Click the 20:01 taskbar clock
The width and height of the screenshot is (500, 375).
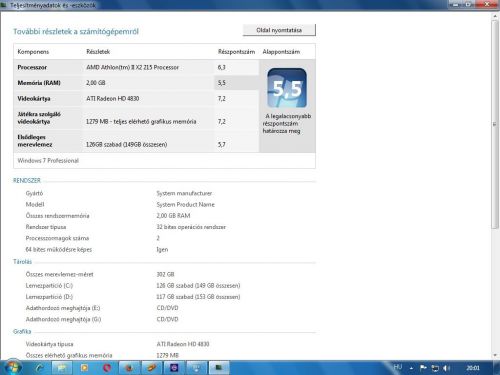click(x=473, y=368)
